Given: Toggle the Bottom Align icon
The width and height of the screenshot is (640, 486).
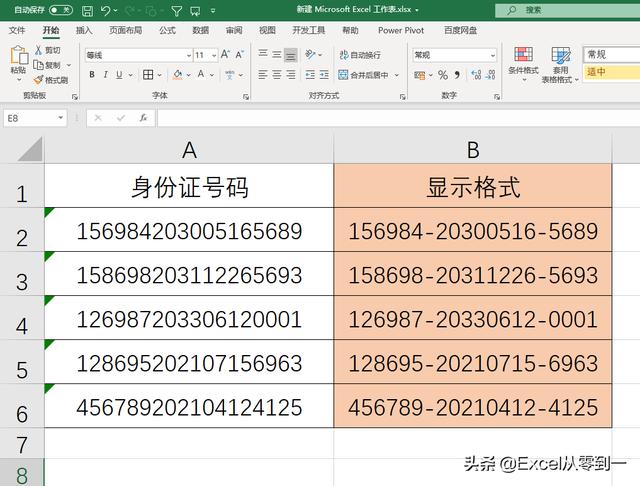Looking at the screenshot, I should [291, 55].
